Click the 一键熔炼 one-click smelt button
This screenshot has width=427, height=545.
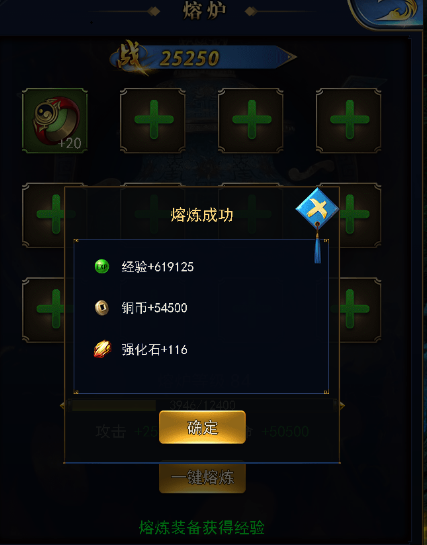tap(202, 477)
